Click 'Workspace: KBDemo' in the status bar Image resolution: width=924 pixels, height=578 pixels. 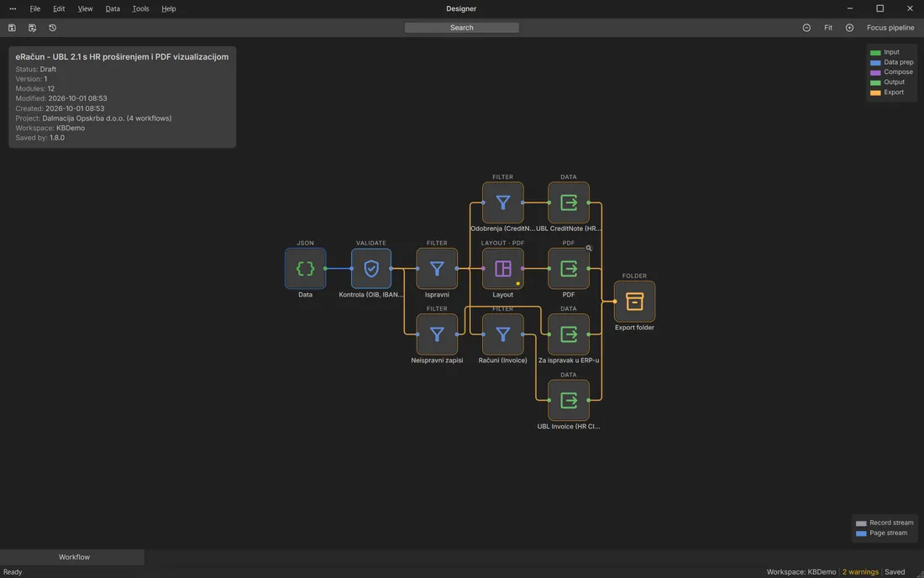(801, 572)
